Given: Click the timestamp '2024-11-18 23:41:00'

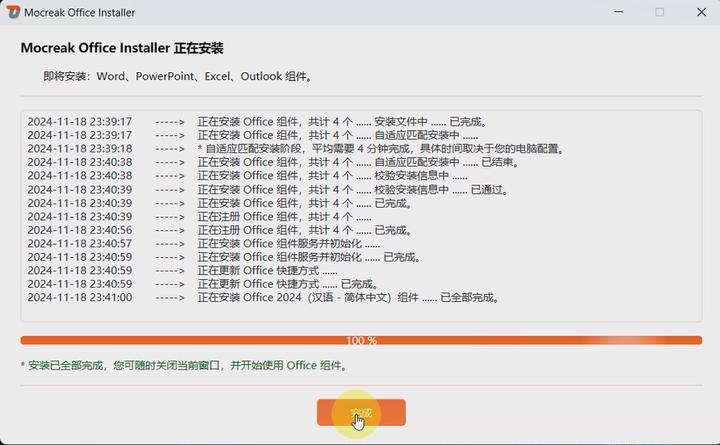Looking at the screenshot, I should click(79, 298).
